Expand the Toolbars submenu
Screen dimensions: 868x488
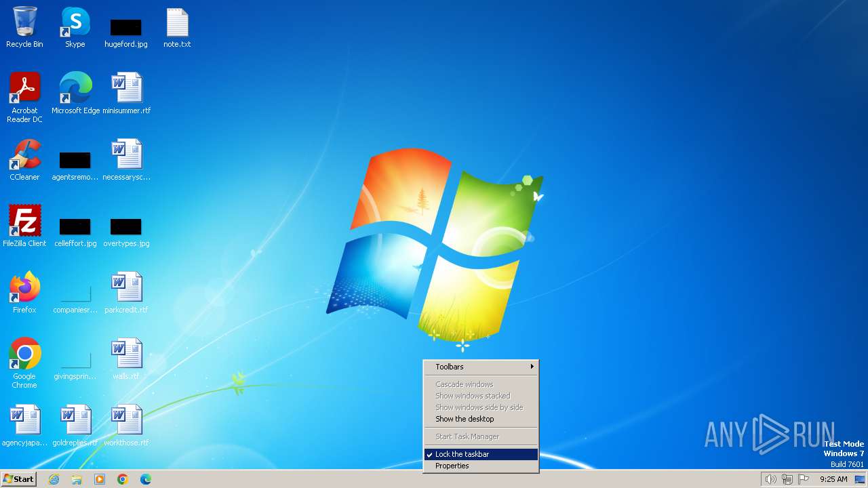click(x=481, y=367)
